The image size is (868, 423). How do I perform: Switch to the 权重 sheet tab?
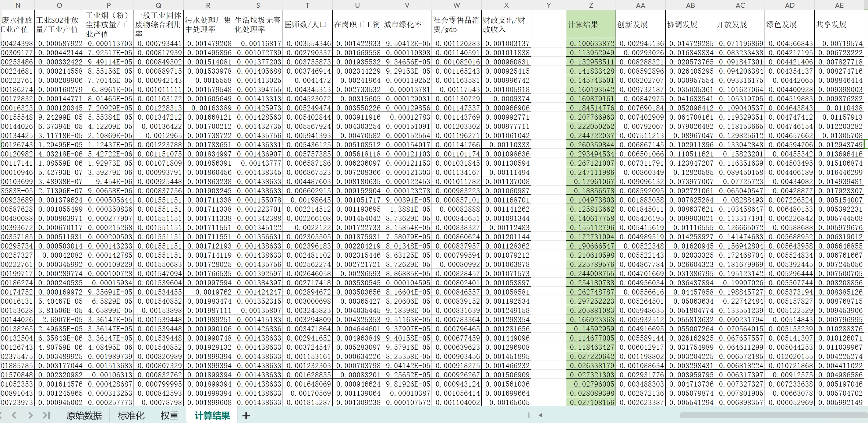(169, 416)
